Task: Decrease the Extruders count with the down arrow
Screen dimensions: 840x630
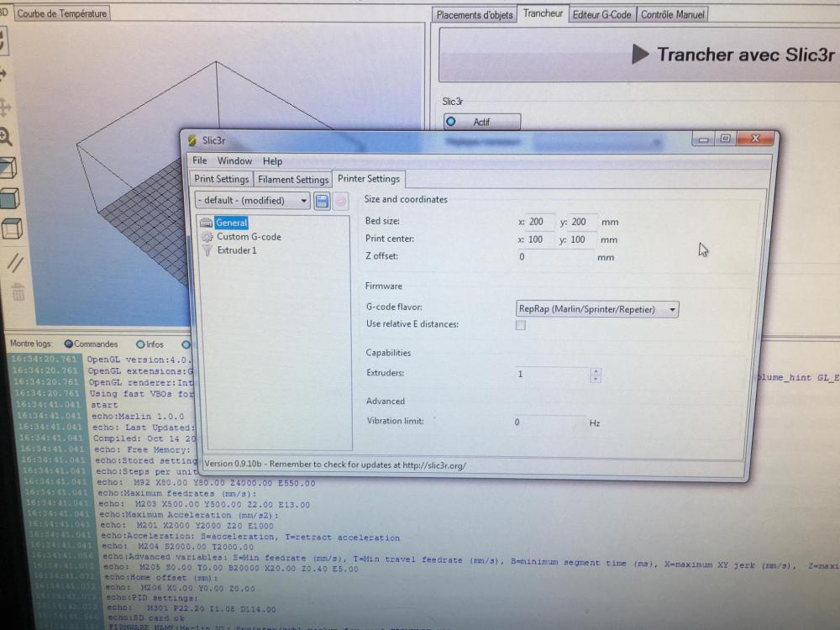Action: 596,379
